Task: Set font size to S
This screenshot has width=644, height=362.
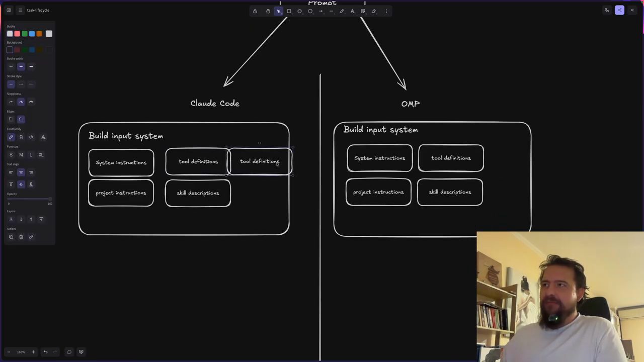Action: [11, 154]
